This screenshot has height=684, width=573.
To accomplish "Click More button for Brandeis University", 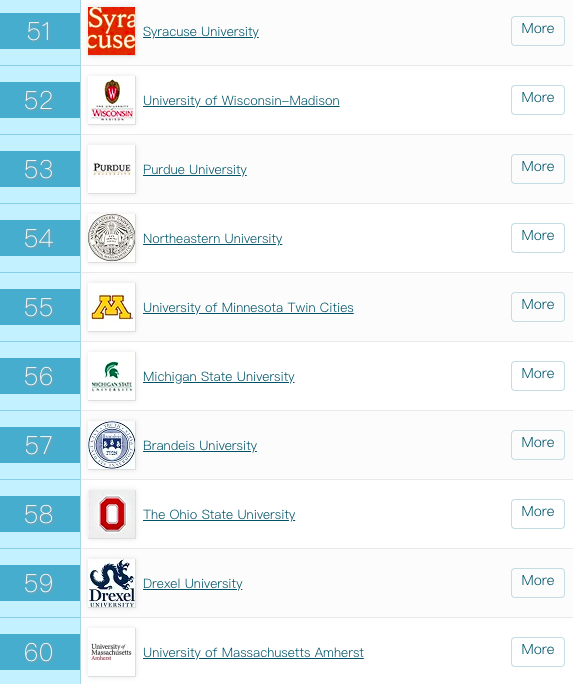I will click(538, 445).
